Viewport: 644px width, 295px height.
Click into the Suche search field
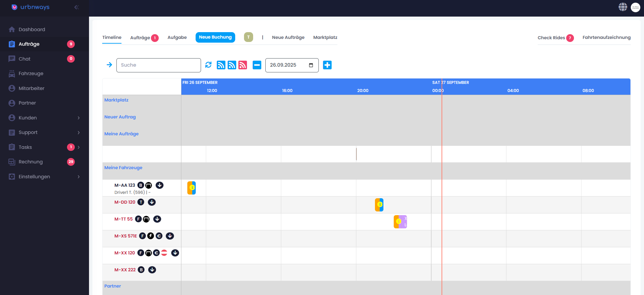158,65
